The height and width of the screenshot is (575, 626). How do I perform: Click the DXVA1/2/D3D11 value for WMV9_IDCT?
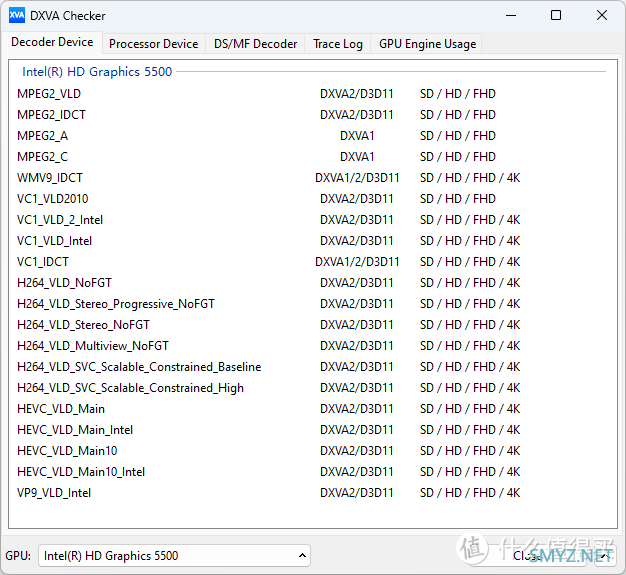point(357,178)
